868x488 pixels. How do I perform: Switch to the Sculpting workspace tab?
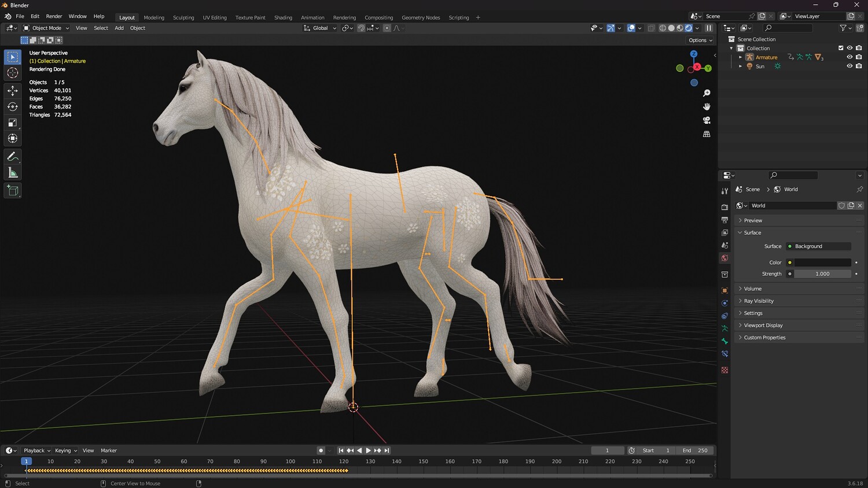click(x=183, y=17)
